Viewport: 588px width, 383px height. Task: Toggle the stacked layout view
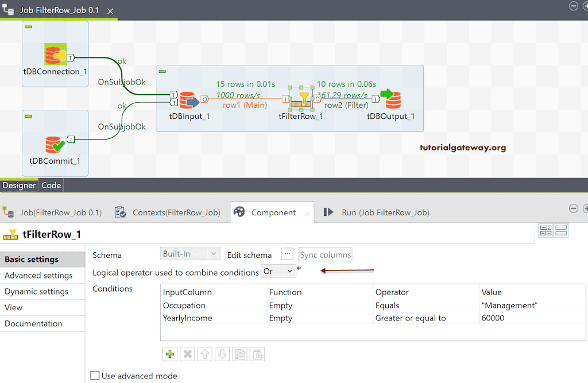[560, 230]
